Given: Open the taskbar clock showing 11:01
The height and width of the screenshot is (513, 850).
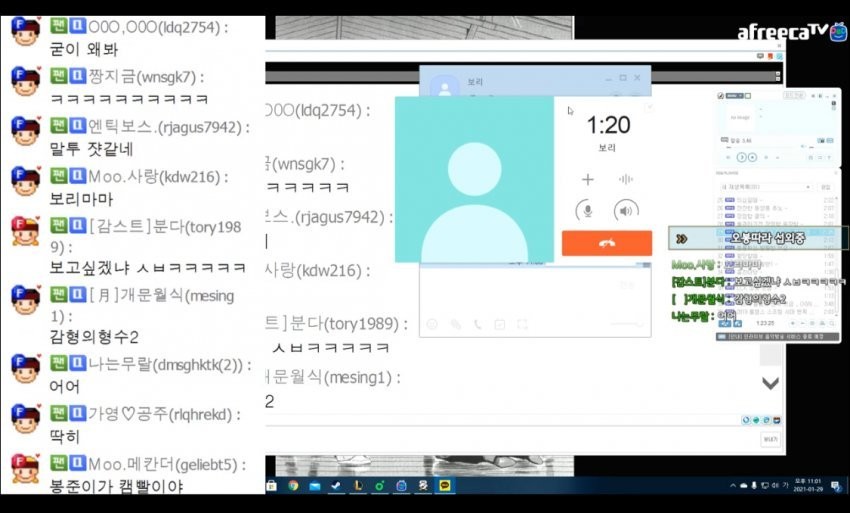Looking at the screenshot, I should click(x=808, y=485).
